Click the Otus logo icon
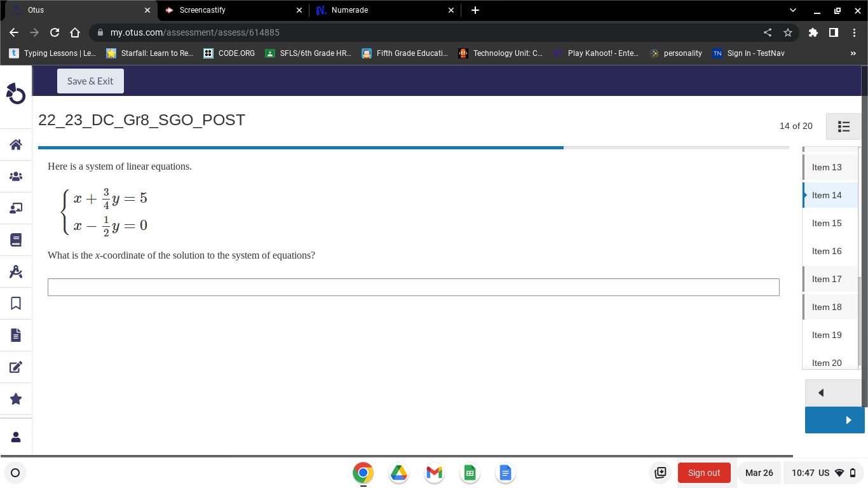Viewport: 868px width, 488px height. click(16, 94)
